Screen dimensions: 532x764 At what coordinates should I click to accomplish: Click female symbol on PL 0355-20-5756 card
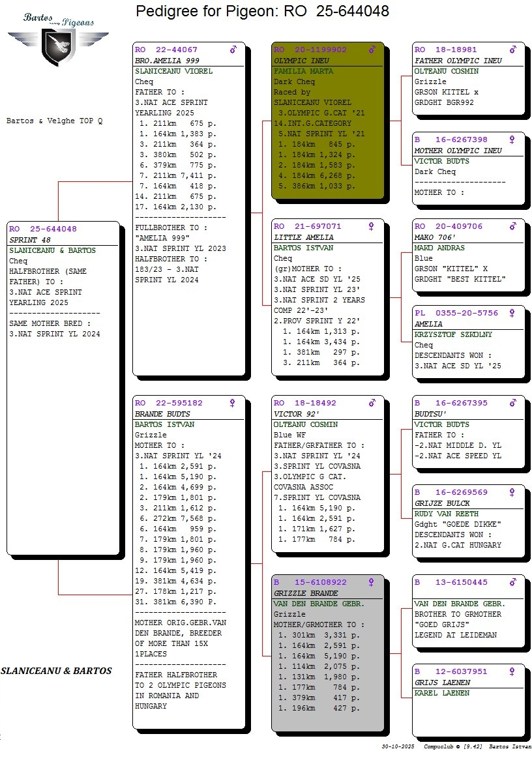(x=512, y=313)
